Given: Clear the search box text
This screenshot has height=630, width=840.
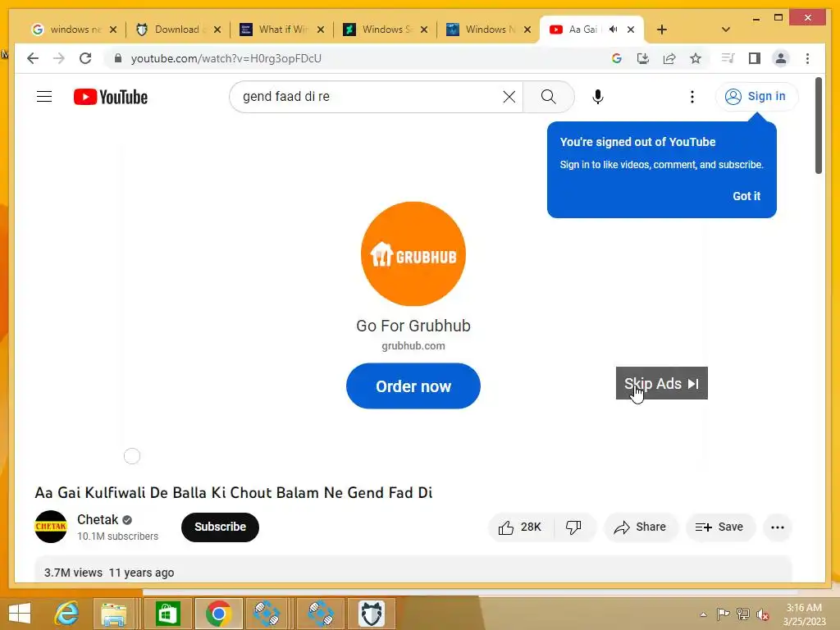Looking at the screenshot, I should point(509,97).
